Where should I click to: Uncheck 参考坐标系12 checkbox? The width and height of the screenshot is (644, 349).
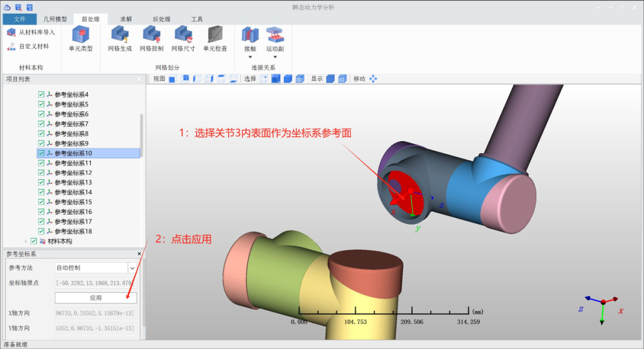click(41, 173)
